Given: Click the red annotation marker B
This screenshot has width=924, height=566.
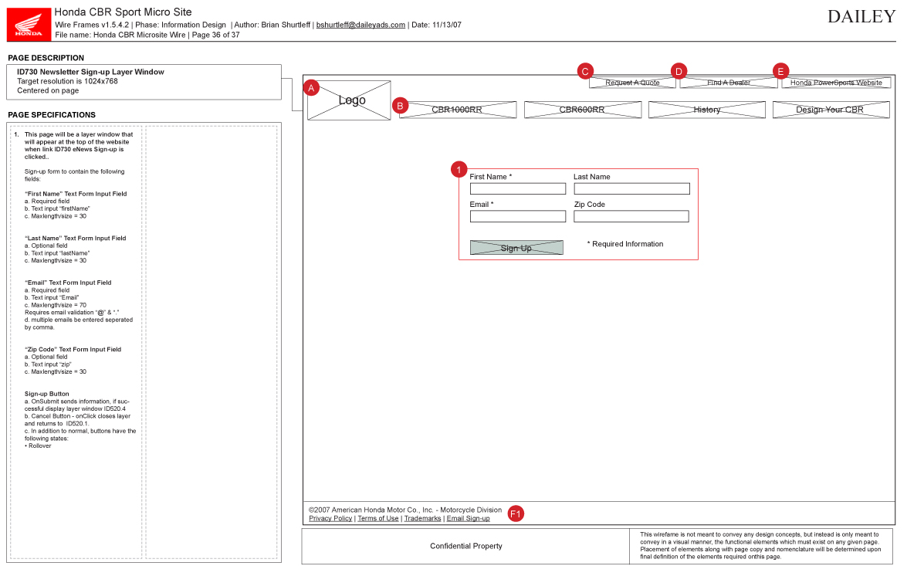Looking at the screenshot, I should pyautogui.click(x=400, y=106).
